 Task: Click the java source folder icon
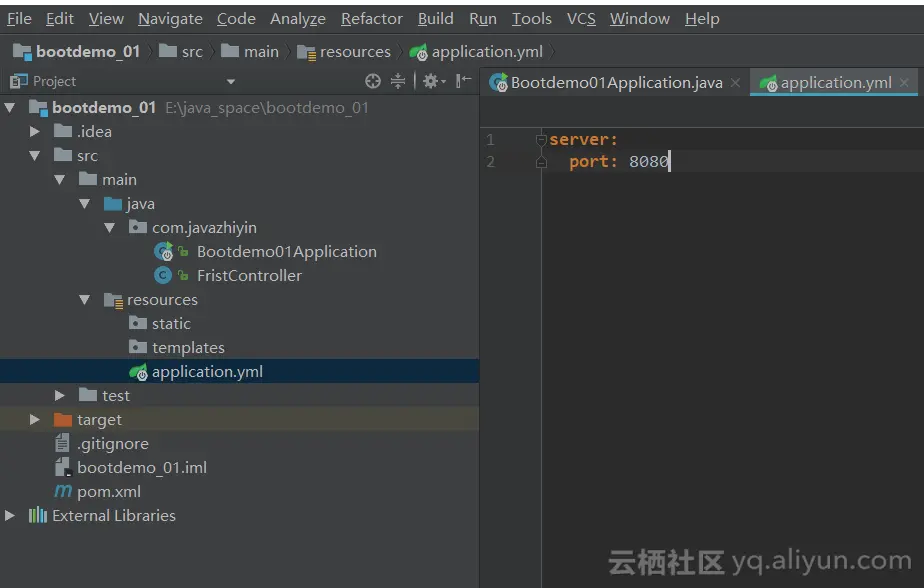pyautogui.click(x=113, y=204)
